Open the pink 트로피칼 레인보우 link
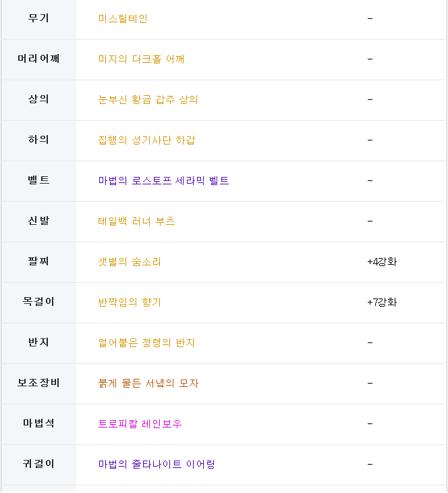This screenshot has width=448, height=493. click(140, 424)
